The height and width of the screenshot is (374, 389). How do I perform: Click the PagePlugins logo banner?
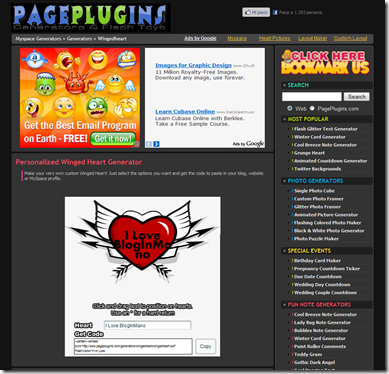tap(91, 18)
